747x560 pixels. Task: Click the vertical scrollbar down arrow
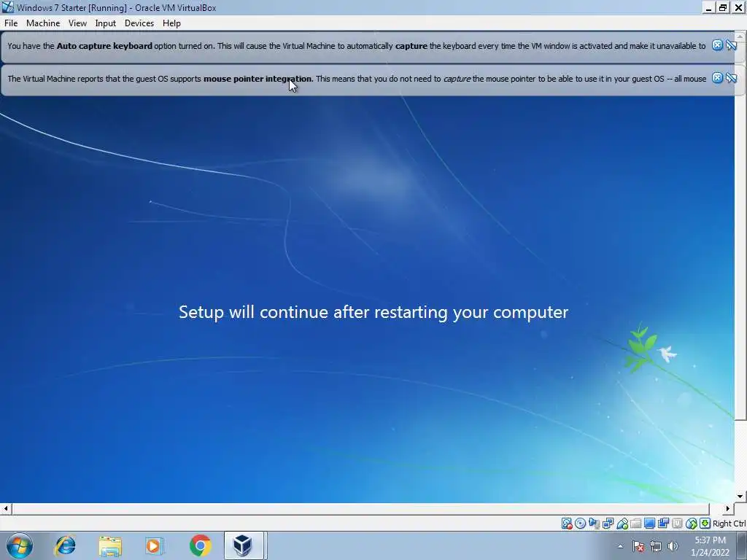740,497
